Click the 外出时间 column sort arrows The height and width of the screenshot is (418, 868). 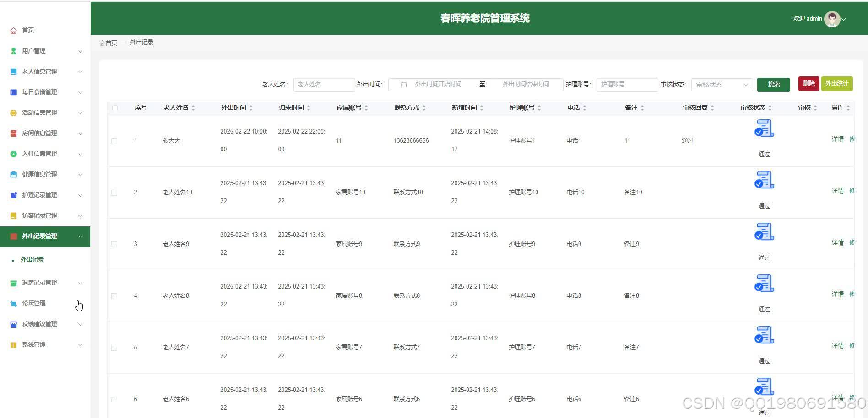(250, 107)
